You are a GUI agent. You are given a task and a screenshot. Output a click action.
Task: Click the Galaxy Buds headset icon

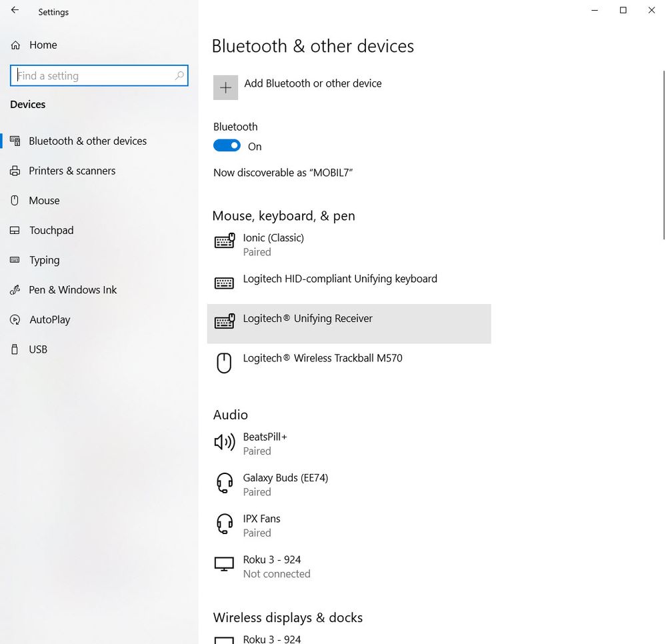[224, 483]
